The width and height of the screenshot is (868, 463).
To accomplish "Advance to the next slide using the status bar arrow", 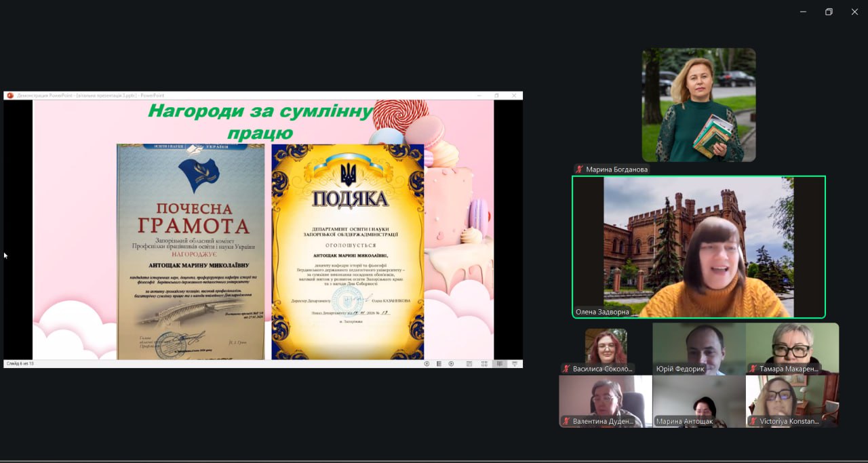I will pos(451,364).
